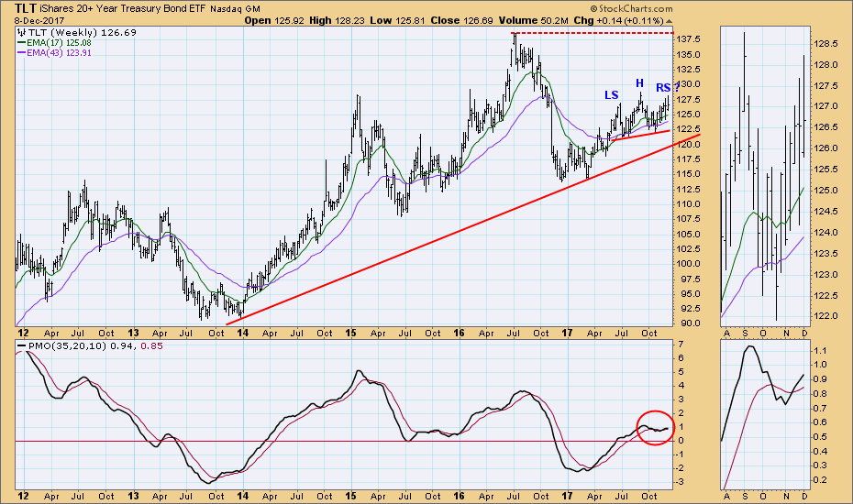
Task: Click the blue H head annotation
Action: [x=640, y=83]
